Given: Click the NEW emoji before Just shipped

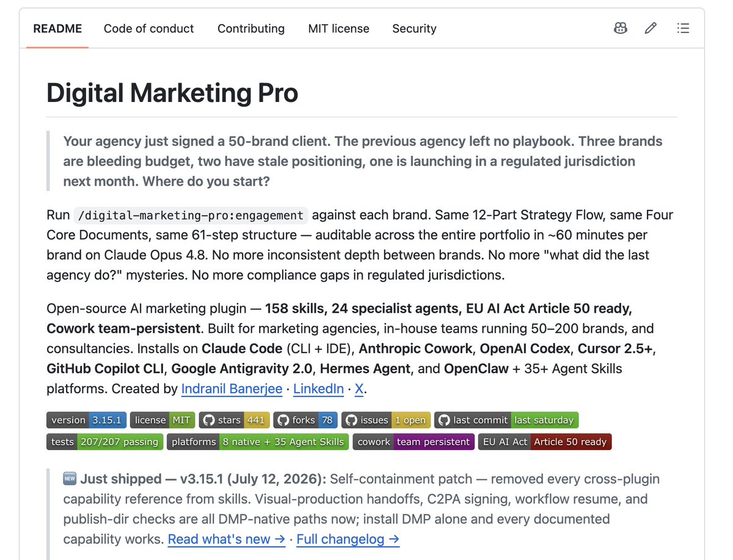Looking at the screenshot, I should tap(70, 479).
